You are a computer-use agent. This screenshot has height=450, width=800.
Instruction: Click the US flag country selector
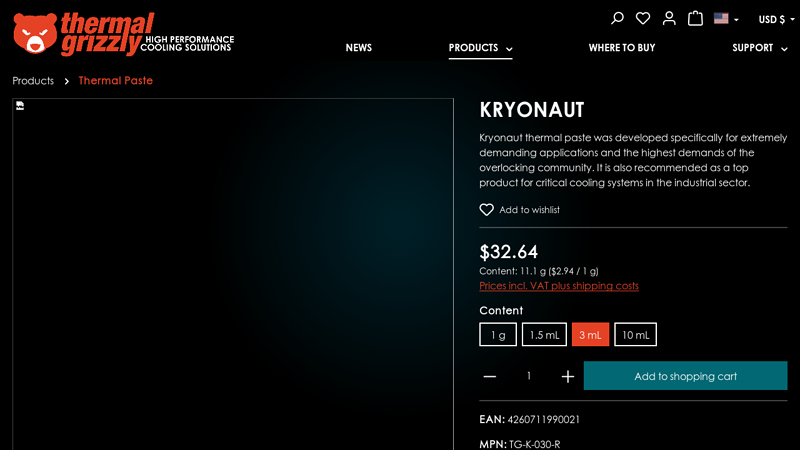coord(726,19)
